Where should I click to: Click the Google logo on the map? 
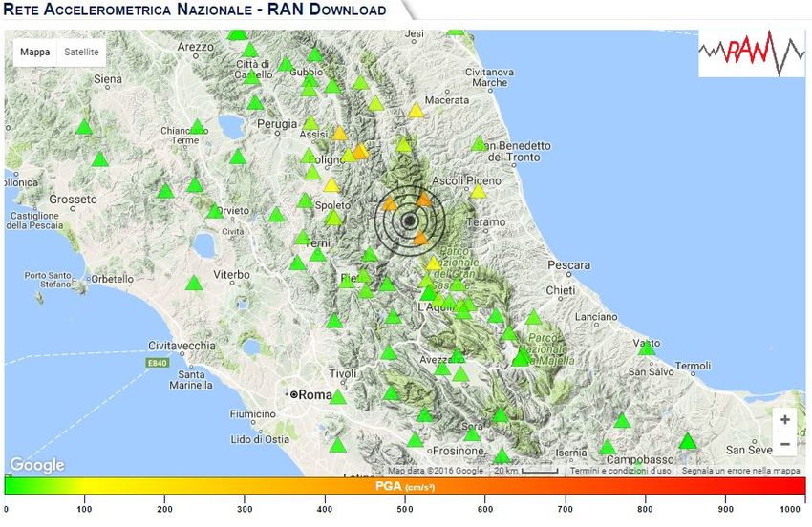(x=38, y=465)
